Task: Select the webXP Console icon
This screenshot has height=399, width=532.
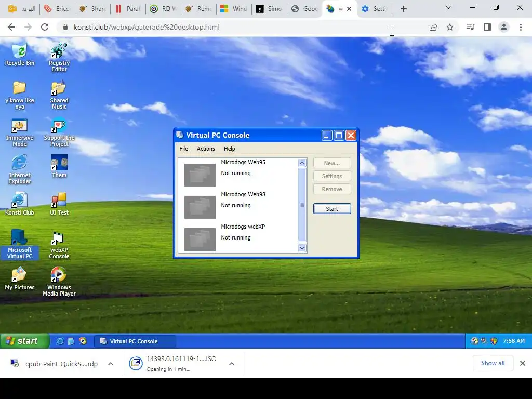Action: coord(59,245)
